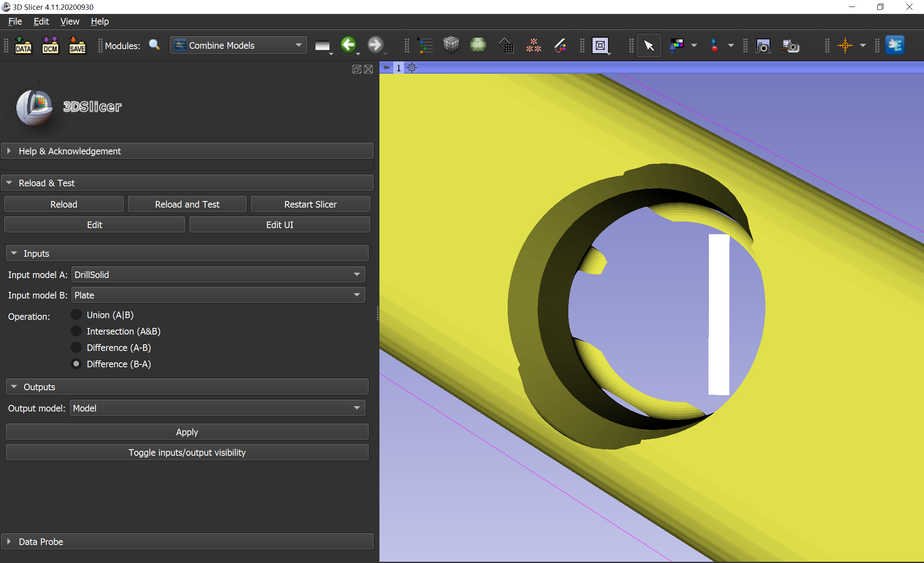Enable the Union (A|B) operation
This screenshot has width=924, height=563.
click(76, 314)
